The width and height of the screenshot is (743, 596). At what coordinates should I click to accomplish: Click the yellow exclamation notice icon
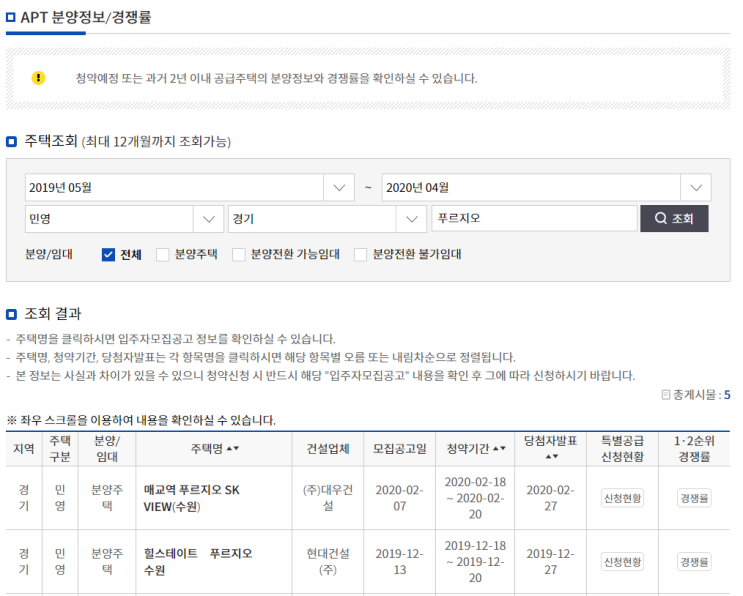coord(38,78)
